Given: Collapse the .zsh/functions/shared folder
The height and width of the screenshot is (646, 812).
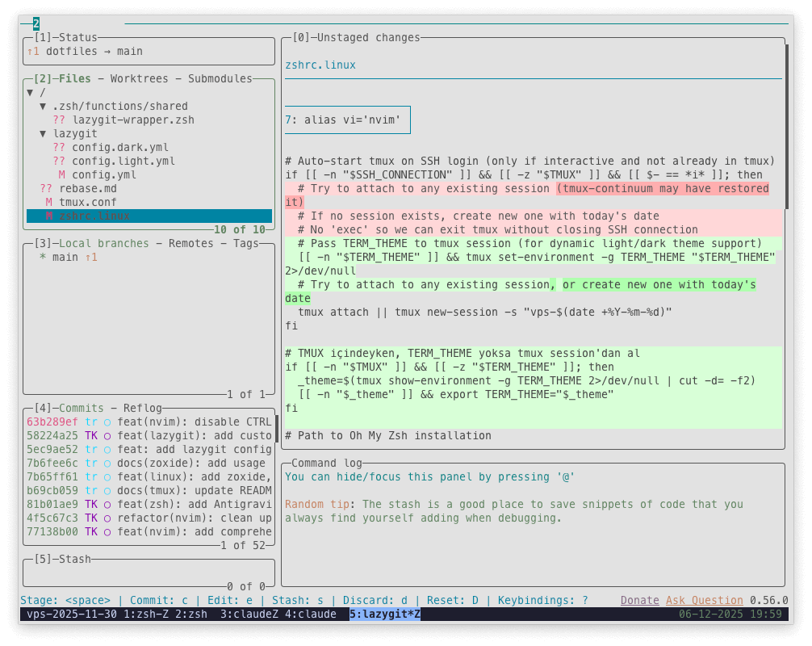Looking at the screenshot, I should click(x=43, y=107).
